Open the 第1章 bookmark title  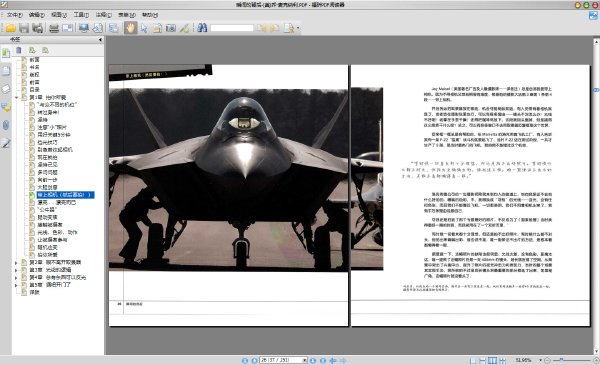click(x=48, y=98)
